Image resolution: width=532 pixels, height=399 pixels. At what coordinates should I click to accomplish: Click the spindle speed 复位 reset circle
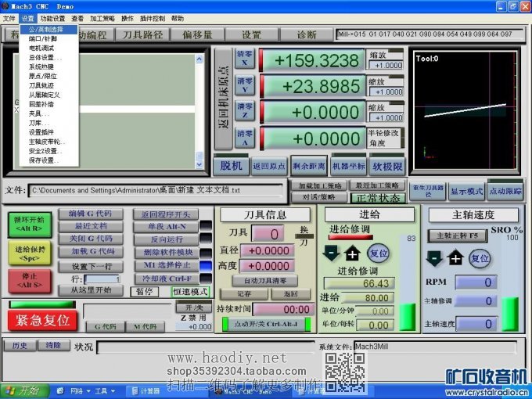[x=480, y=257]
